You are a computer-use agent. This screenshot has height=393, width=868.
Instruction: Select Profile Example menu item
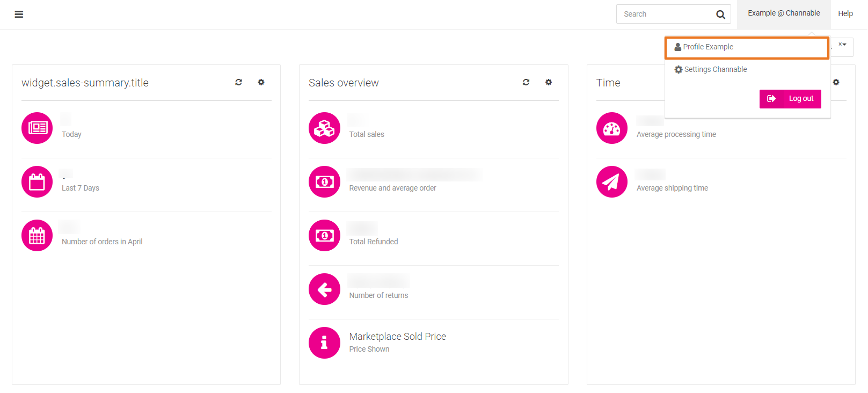pos(707,47)
